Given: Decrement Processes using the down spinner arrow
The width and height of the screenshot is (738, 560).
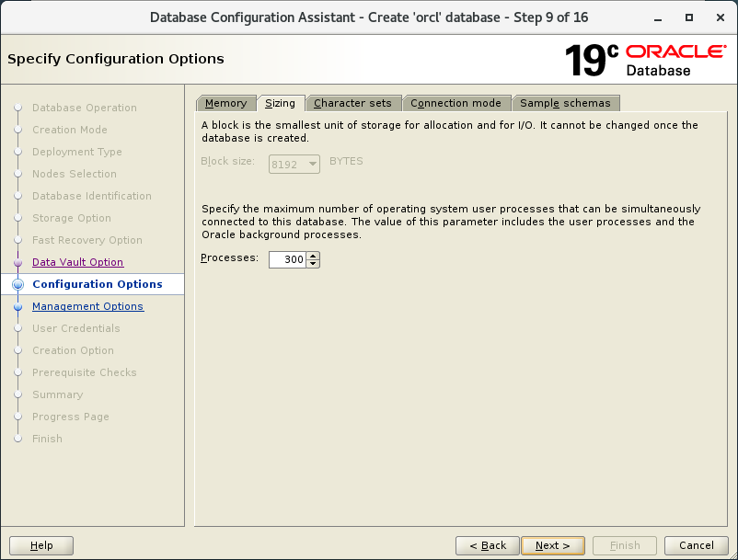Looking at the screenshot, I should (x=312, y=264).
